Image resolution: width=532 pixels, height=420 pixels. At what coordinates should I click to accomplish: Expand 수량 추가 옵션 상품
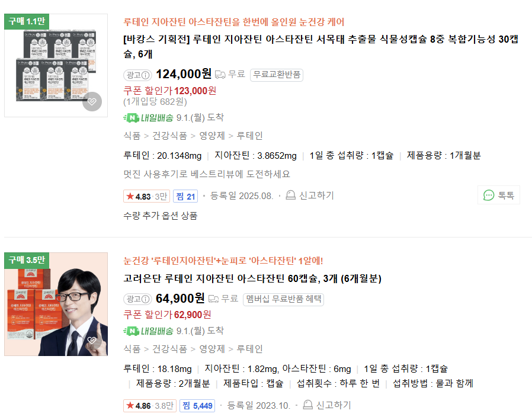pyautogui.click(x=161, y=216)
